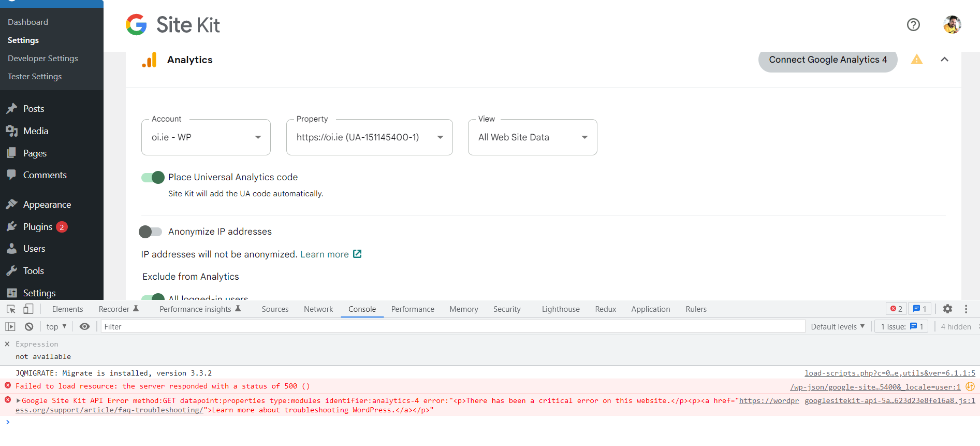The height and width of the screenshot is (446, 980).
Task: Remove the live expression
Action: [x=7, y=344]
